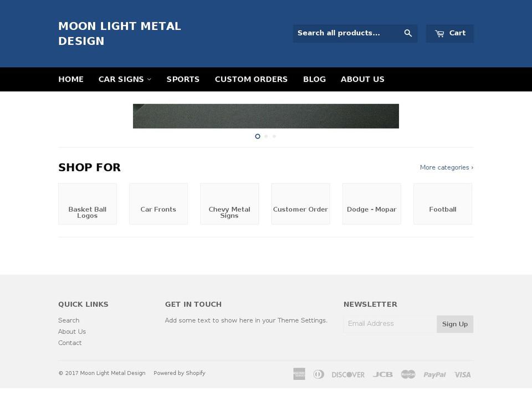
Task: Open Customer Order category
Action: 300,204
